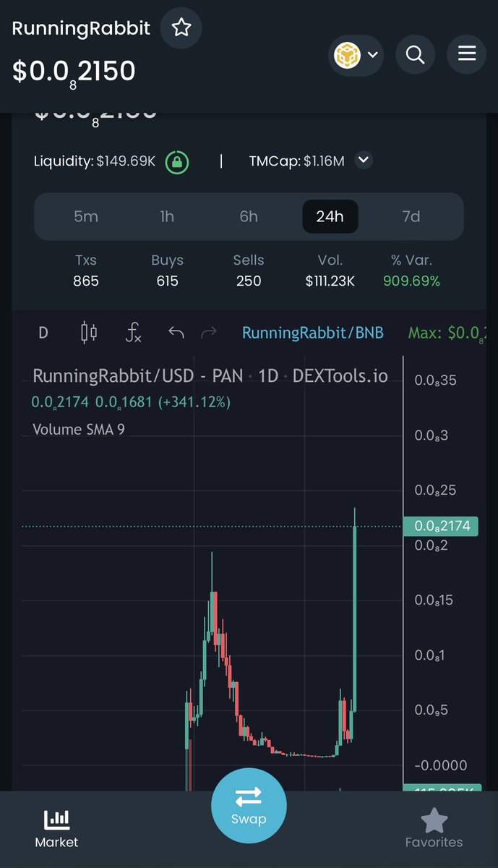The image size is (498, 868).
Task: Add RunningRabbit to favorites via star icon
Action: 181,28
